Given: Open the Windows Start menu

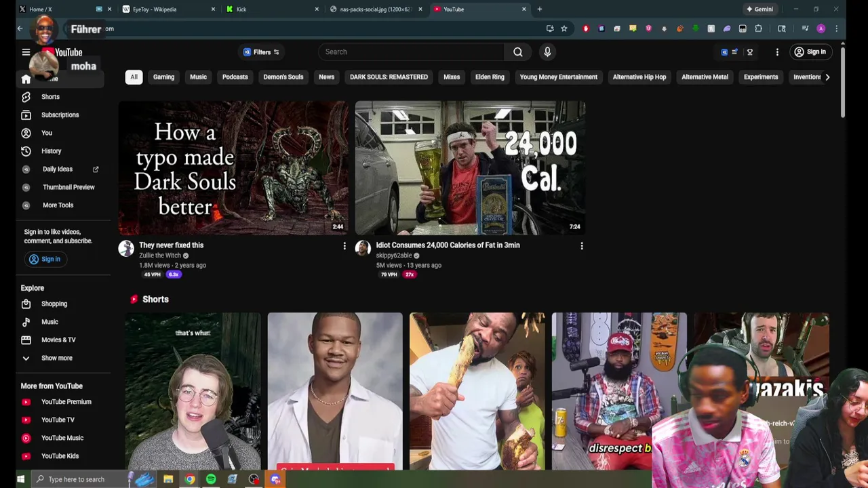Looking at the screenshot, I should click(20, 479).
